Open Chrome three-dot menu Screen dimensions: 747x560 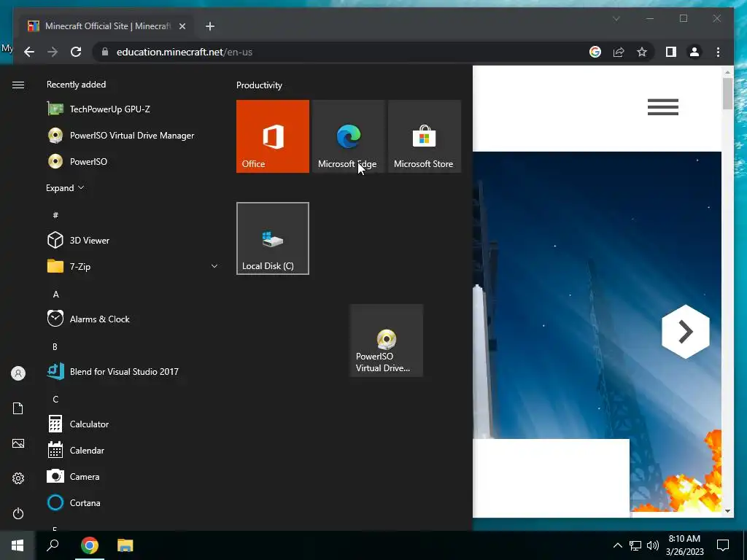coord(718,52)
